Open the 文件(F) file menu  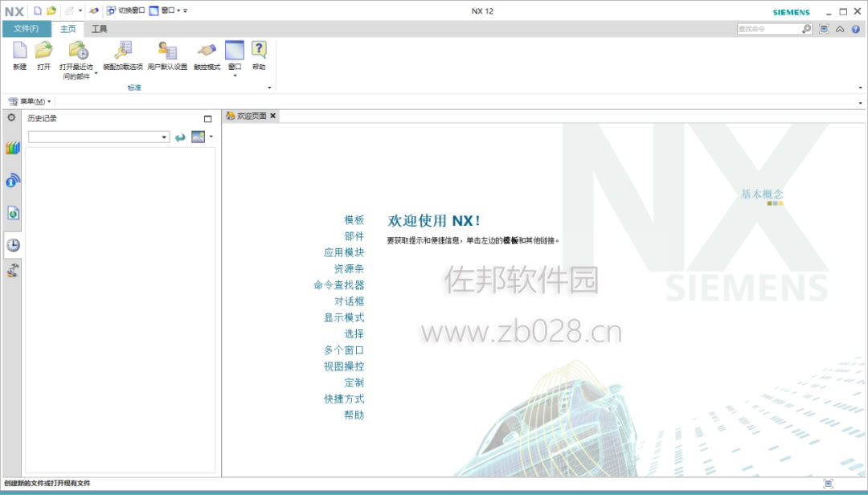point(26,29)
